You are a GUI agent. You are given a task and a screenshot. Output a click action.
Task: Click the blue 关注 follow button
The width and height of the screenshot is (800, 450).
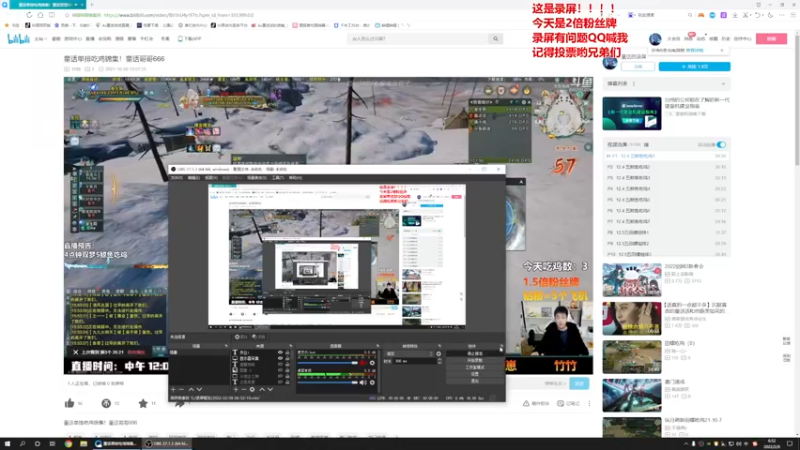click(694, 67)
